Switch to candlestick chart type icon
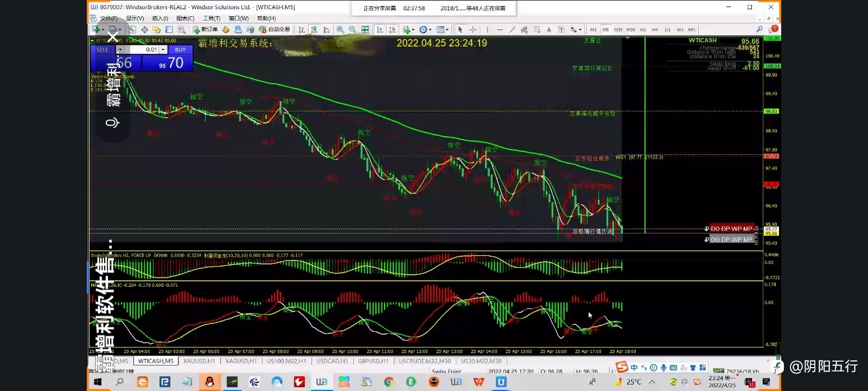This screenshot has height=391, width=868. [314, 29]
